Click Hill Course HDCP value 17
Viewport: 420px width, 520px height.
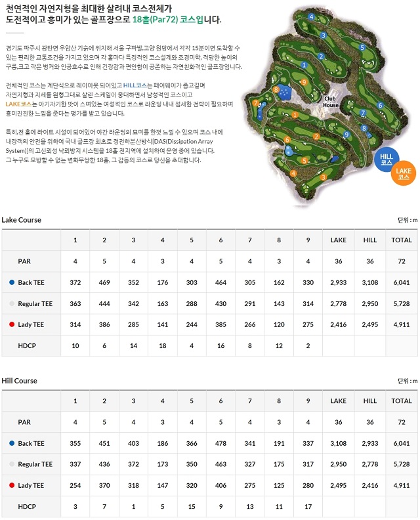point(308,506)
